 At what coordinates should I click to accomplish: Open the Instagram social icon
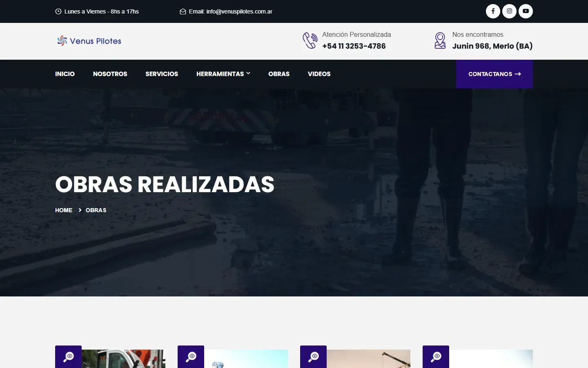(x=509, y=11)
